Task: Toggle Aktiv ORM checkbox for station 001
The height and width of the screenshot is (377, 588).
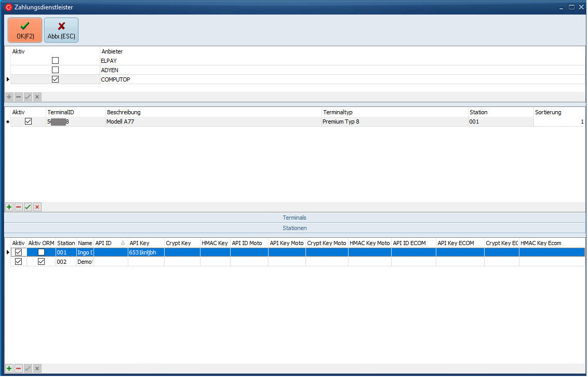Action: click(x=41, y=252)
